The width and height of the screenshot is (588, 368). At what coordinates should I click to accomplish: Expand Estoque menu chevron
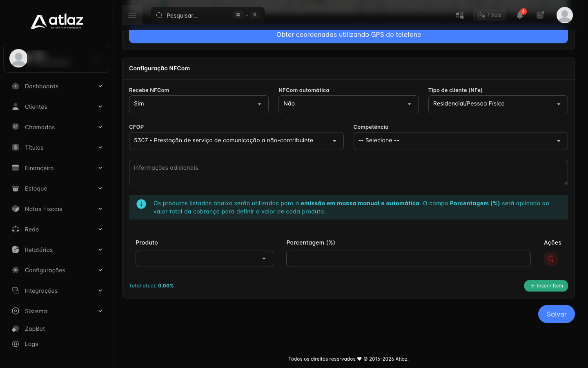point(100,188)
